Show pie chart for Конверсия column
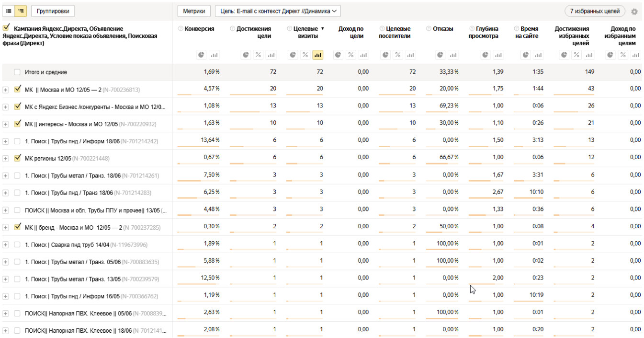Screen dimensions: 644x338 [x=202, y=55]
